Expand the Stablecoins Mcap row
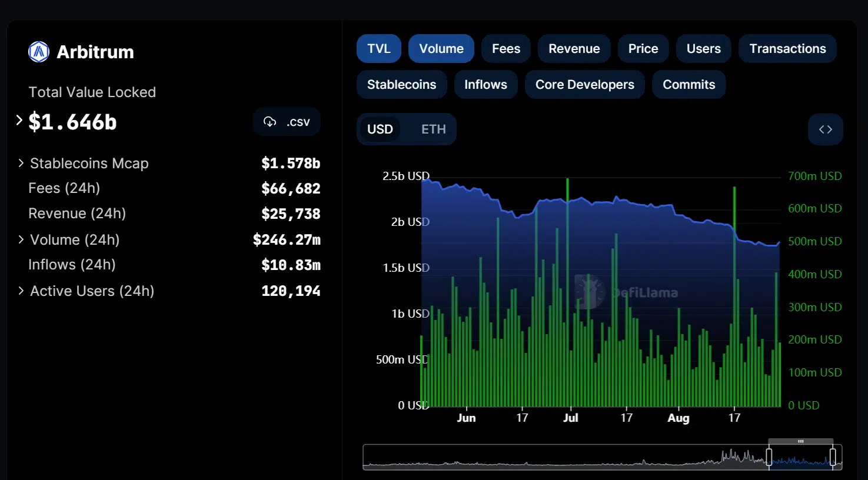Viewport: 868px width, 480px height. tap(21, 163)
